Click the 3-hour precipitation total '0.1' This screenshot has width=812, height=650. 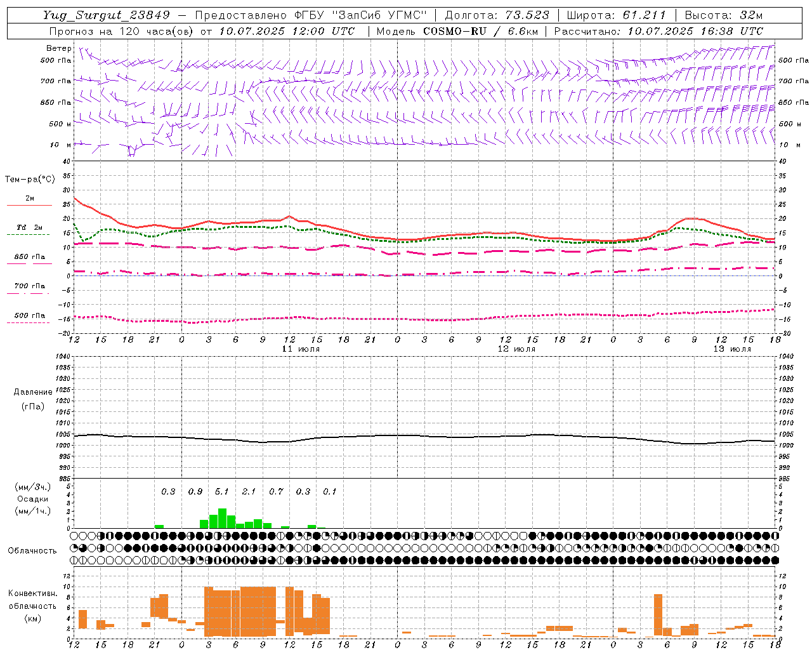click(330, 491)
